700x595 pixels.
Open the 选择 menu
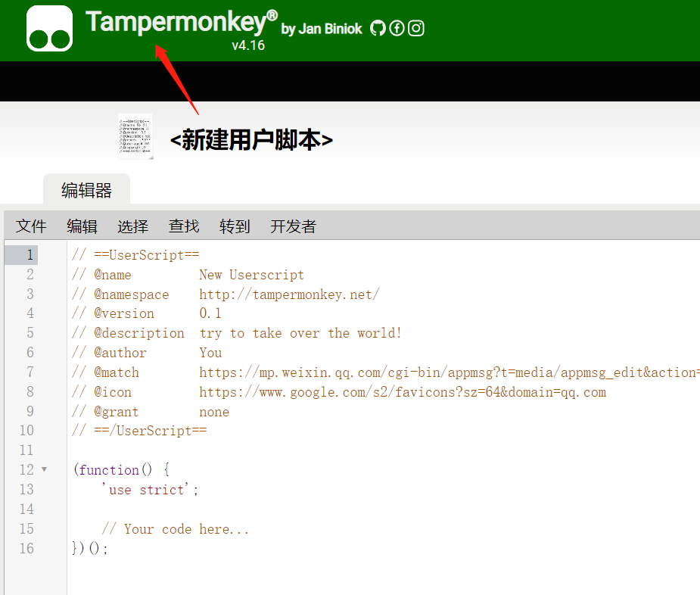133,226
